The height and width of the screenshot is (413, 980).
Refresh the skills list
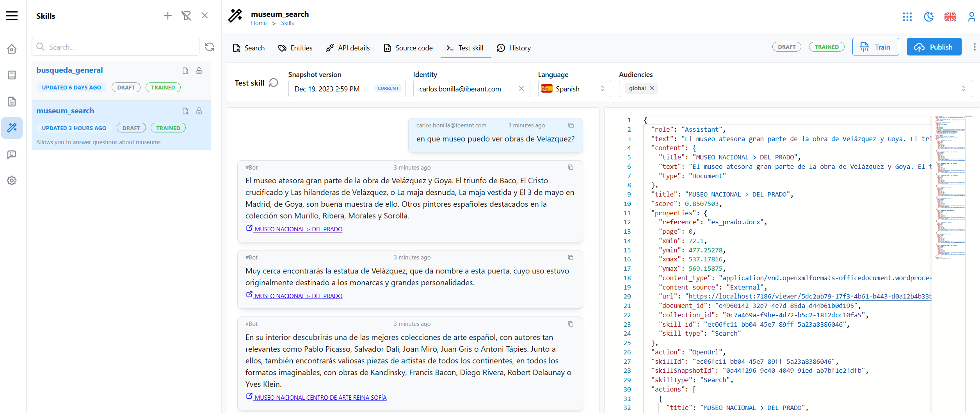[x=210, y=47]
